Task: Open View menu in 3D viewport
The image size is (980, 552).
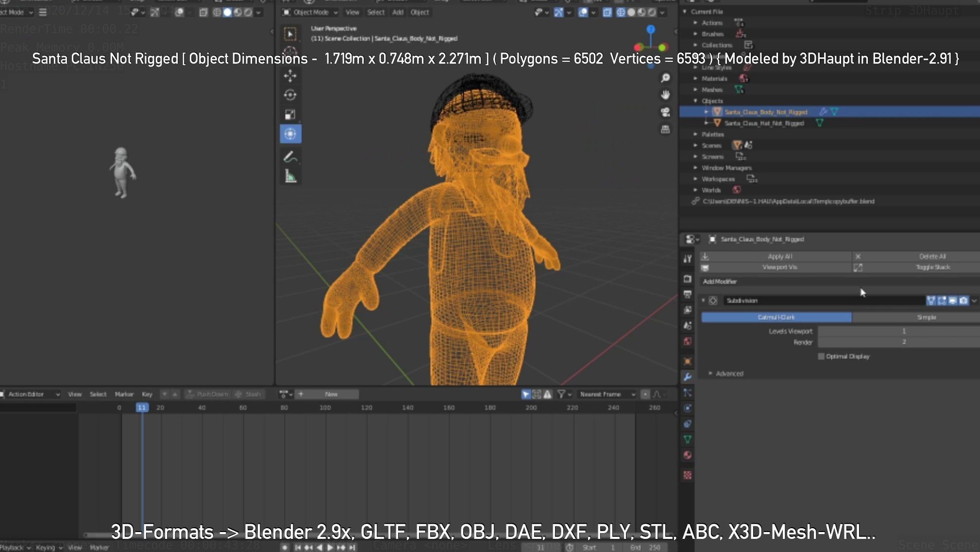Action: point(353,12)
